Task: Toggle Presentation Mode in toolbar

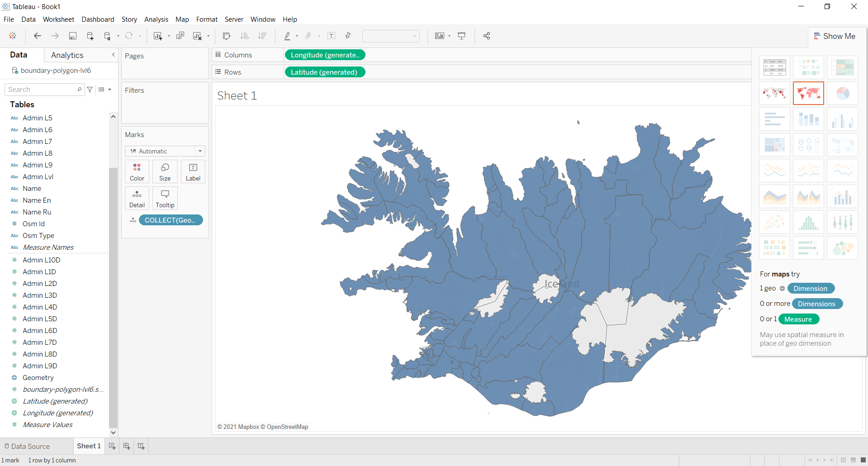Action: click(x=462, y=36)
